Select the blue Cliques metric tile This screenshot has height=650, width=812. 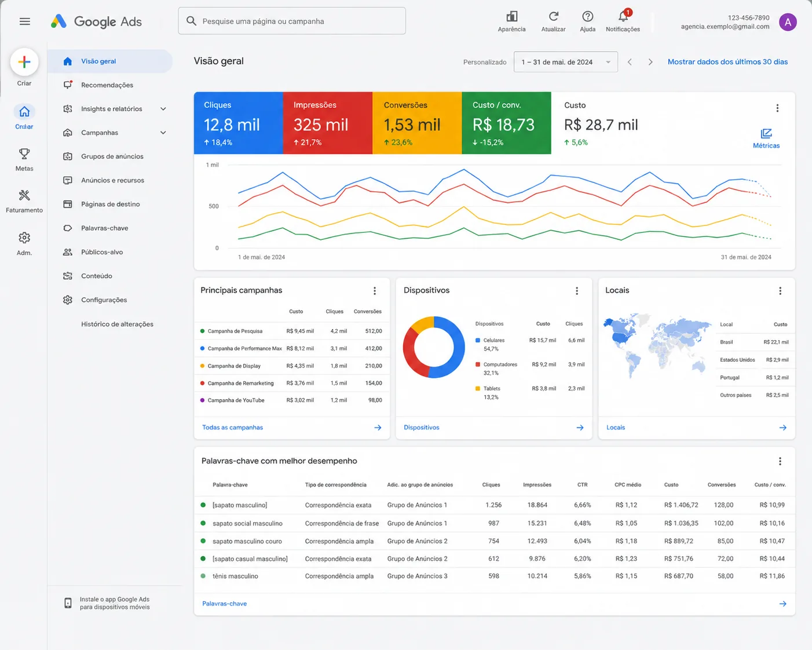(239, 123)
